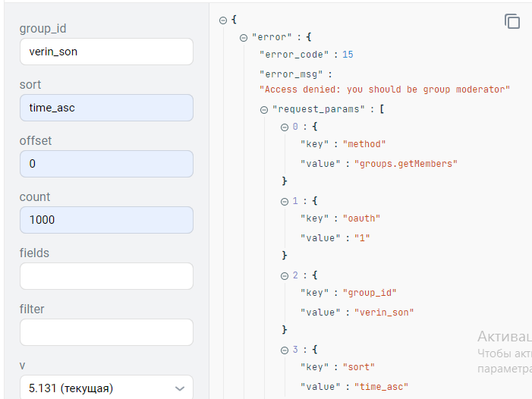532x399 pixels.
Task: Collapse the "request_params" array
Action: (264, 110)
